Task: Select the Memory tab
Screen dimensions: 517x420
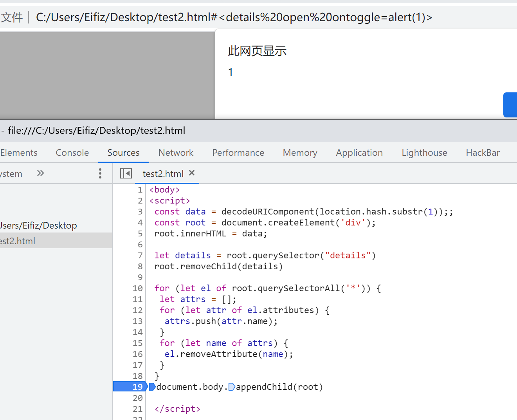Action: click(300, 153)
